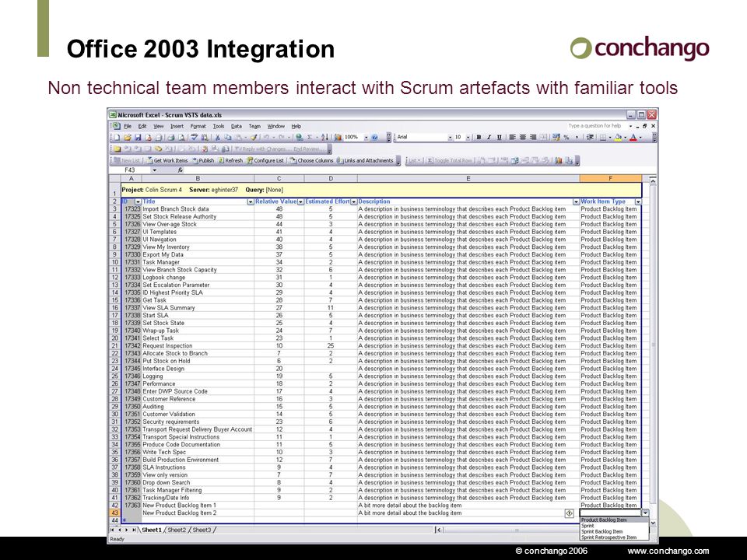Image resolution: width=747 pixels, height=560 pixels.
Task: Open the Font Color dropdown arrow
Action: coord(640,137)
